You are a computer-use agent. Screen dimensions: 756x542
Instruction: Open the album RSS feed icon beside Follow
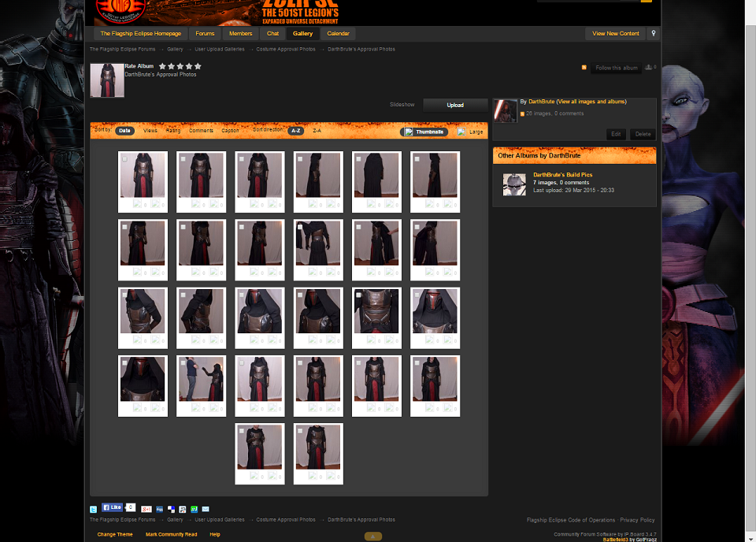tap(584, 68)
